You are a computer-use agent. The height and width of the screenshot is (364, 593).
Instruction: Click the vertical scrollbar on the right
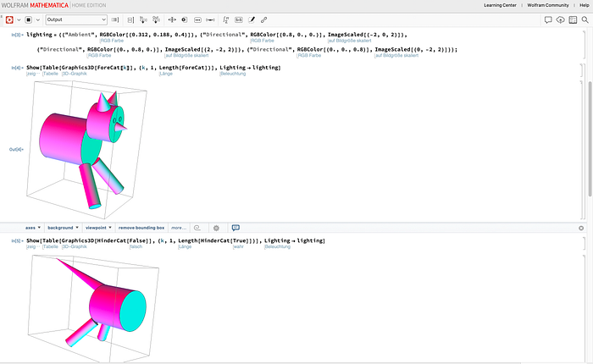[x=590, y=138]
